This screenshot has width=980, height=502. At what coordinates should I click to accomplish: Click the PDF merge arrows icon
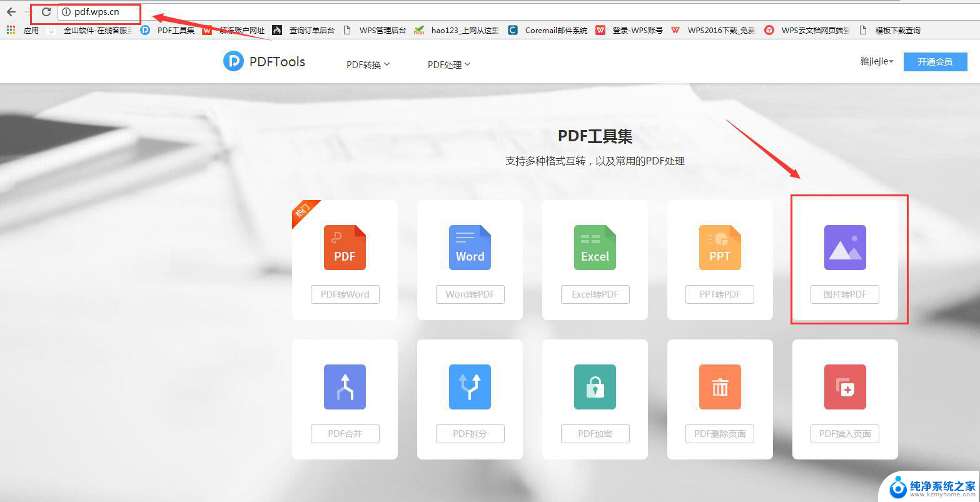pyautogui.click(x=345, y=387)
